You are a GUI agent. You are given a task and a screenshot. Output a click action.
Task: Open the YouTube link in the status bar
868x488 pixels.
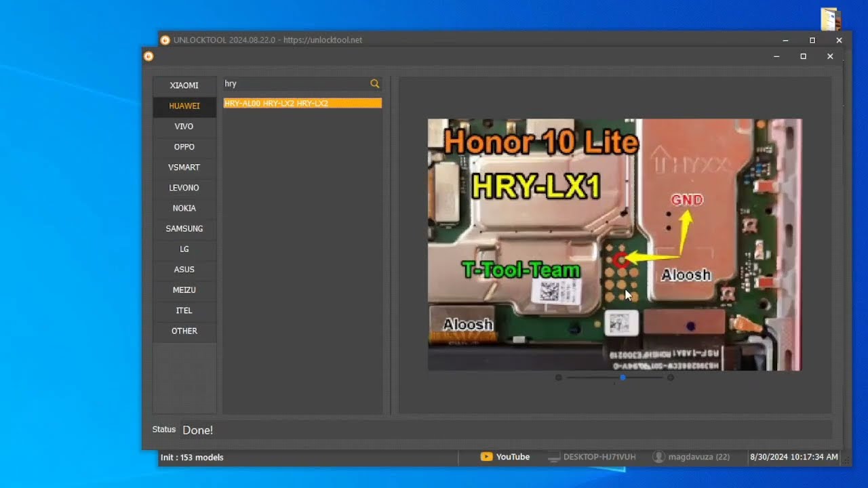pyautogui.click(x=513, y=457)
